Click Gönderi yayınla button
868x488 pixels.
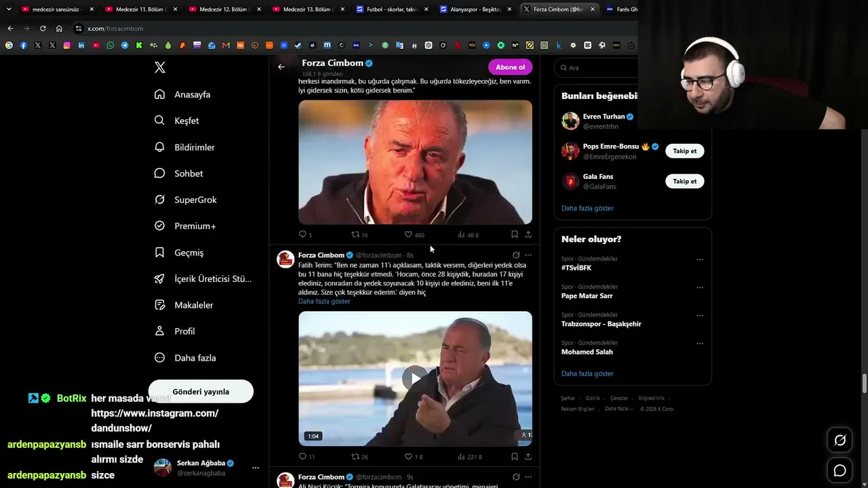pyautogui.click(x=201, y=392)
